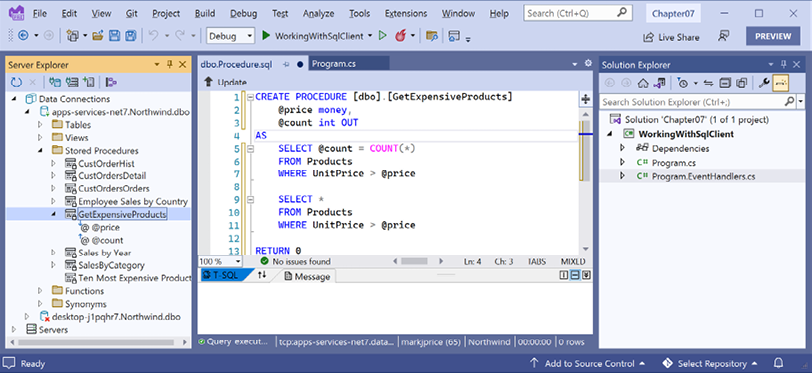Click the split editor plus icon above scrollbar

click(x=586, y=99)
